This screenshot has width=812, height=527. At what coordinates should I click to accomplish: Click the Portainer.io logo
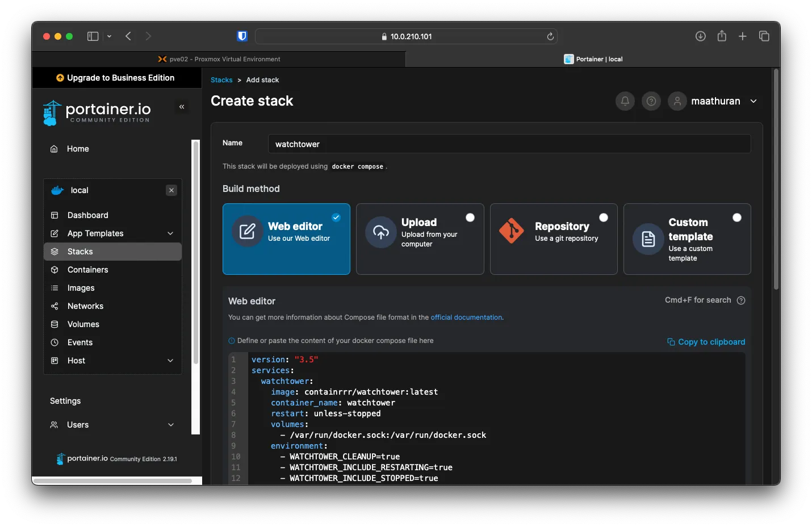click(x=97, y=112)
